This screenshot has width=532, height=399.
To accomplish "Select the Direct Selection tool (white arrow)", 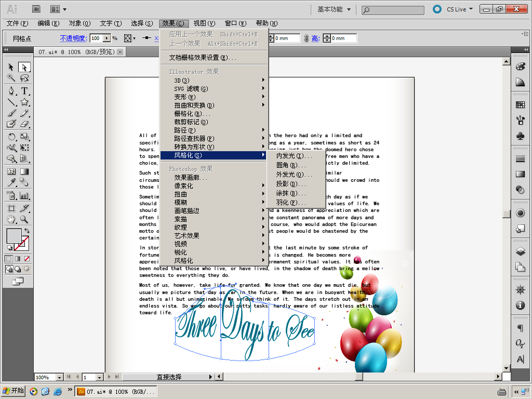I will [x=24, y=67].
